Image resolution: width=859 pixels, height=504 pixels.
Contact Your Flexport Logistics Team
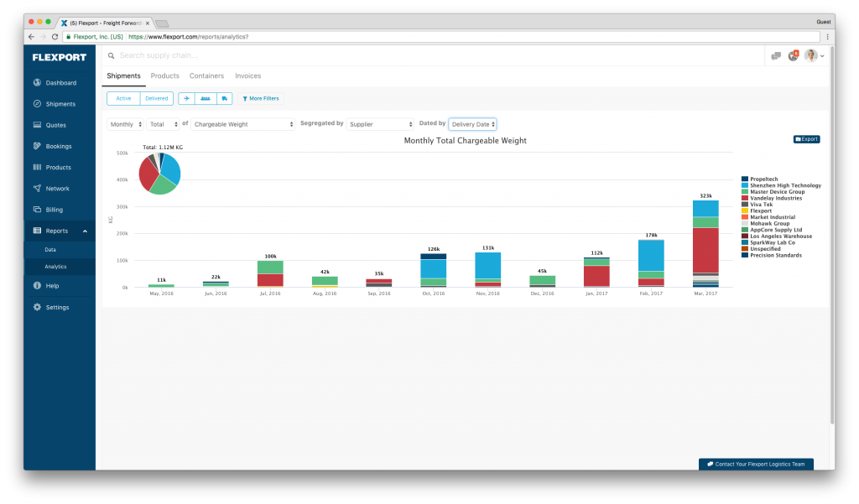tap(756, 464)
